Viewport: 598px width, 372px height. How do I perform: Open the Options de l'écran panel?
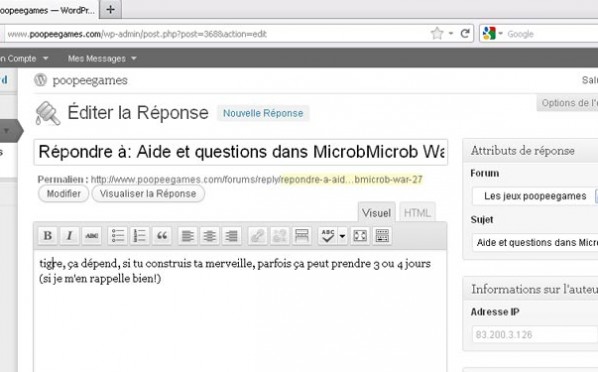[568, 103]
